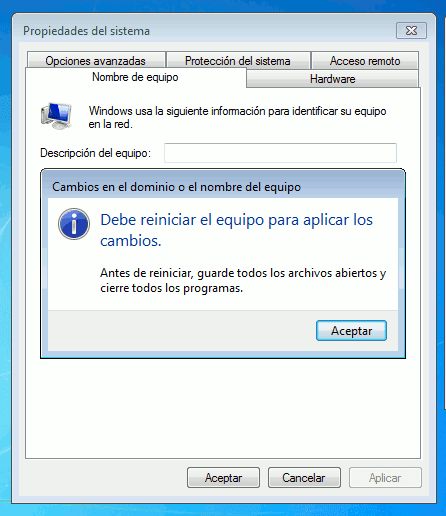The height and width of the screenshot is (516, 446).
Task: Select the Nombre de equipo tab
Action: 135,77
